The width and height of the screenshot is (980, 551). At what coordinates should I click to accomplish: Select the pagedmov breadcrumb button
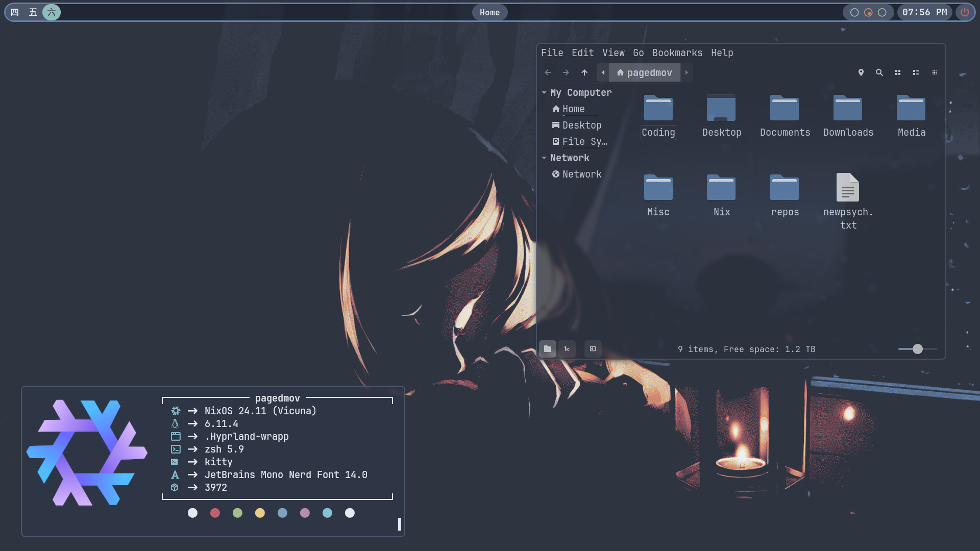645,72
